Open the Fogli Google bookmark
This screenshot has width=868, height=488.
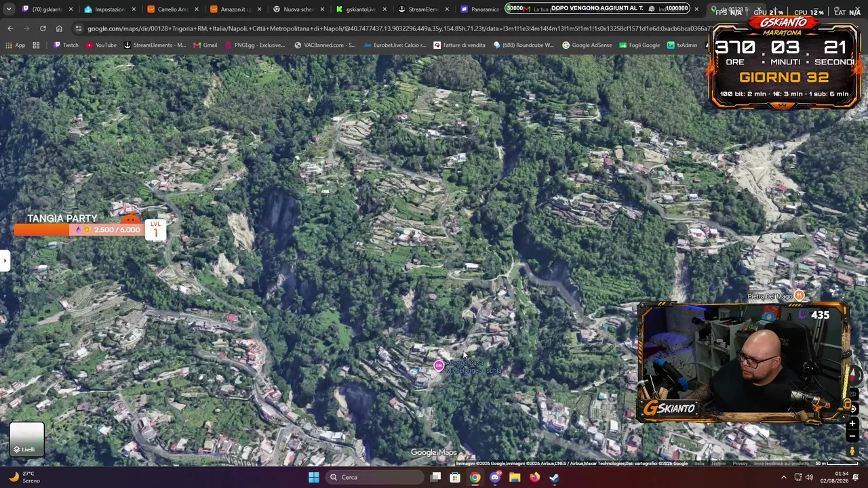click(x=638, y=45)
